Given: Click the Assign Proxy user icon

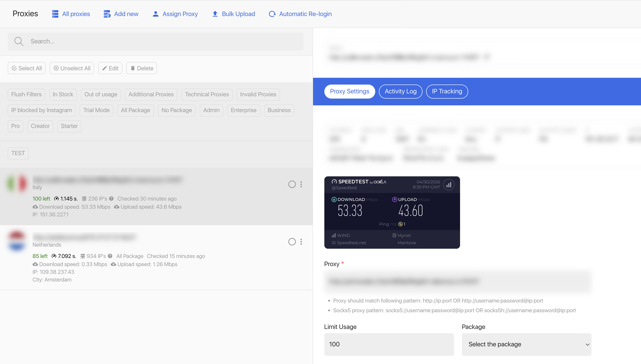Looking at the screenshot, I should [156, 14].
